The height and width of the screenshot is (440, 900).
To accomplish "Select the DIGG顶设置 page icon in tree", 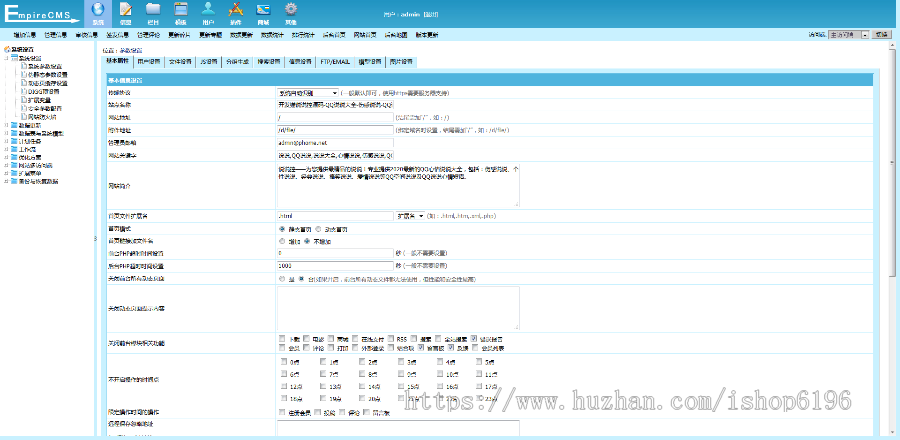I will pos(24,91).
